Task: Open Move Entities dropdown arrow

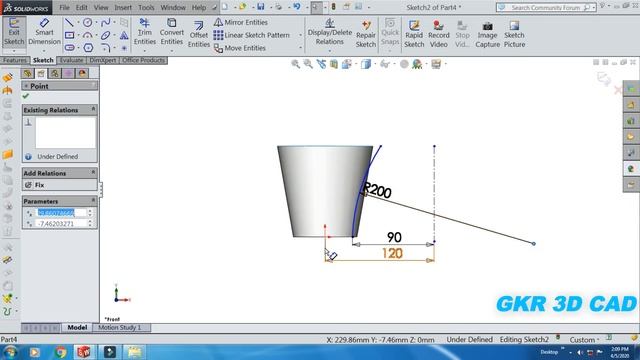Action: (300, 48)
